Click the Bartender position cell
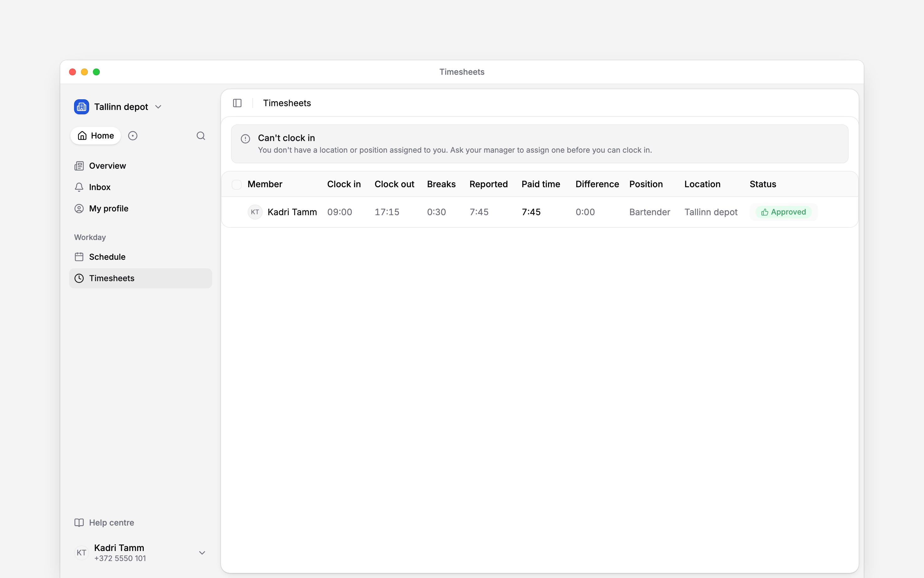 (650, 212)
